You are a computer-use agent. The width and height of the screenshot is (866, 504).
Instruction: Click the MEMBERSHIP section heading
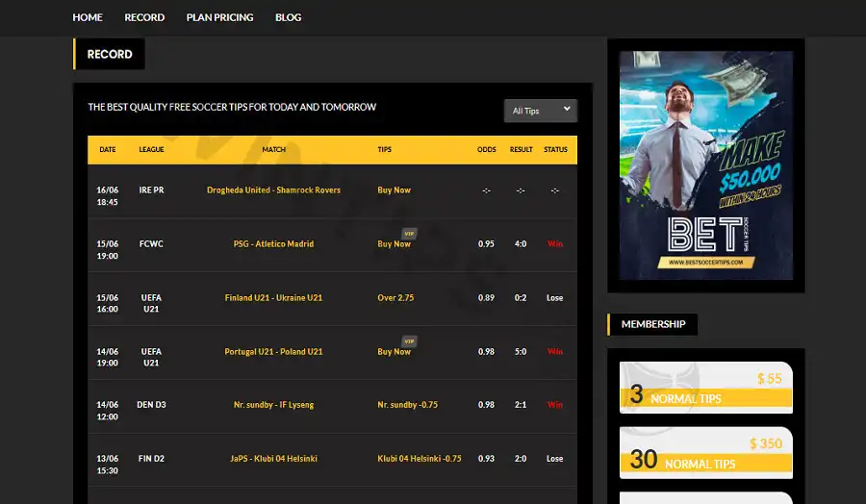[x=652, y=324]
